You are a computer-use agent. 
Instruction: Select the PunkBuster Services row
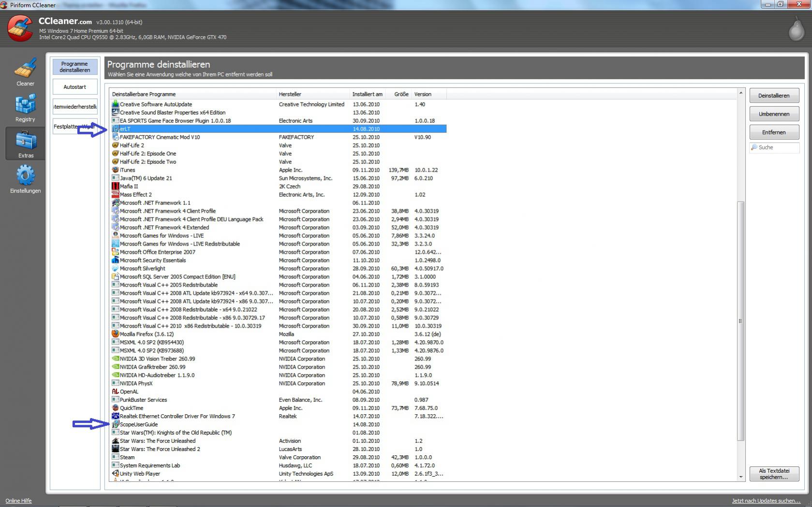click(279, 400)
